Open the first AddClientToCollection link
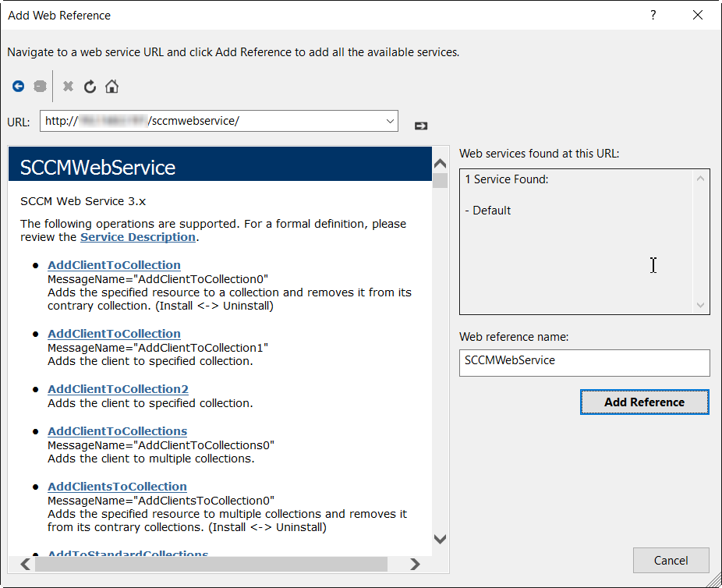 (x=114, y=265)
